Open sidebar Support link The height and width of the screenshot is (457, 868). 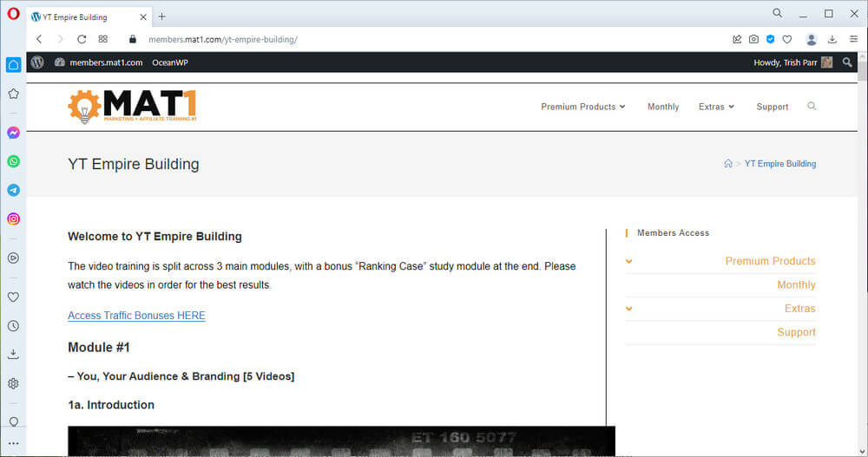(796, 332)
